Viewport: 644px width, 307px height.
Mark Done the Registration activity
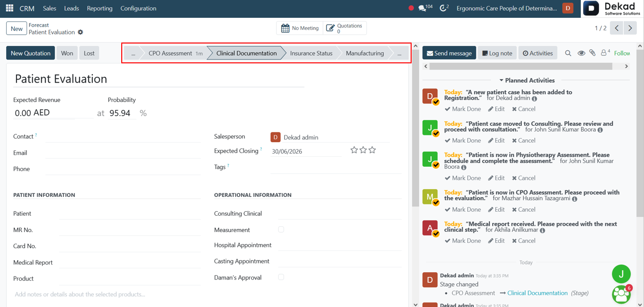click(x=463, y=109)
